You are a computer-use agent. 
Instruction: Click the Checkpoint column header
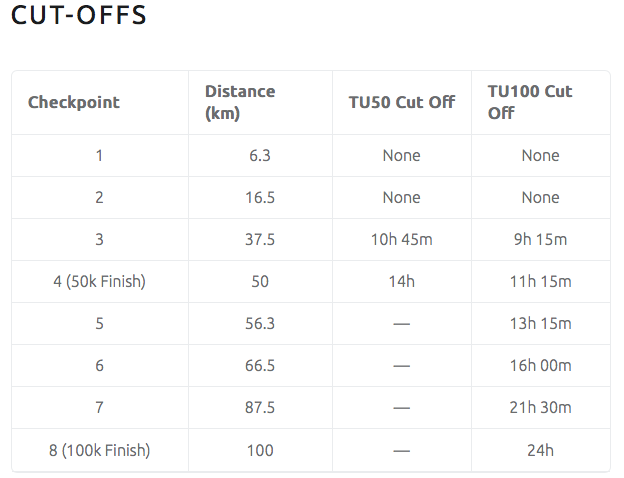[x=73, y=102]
